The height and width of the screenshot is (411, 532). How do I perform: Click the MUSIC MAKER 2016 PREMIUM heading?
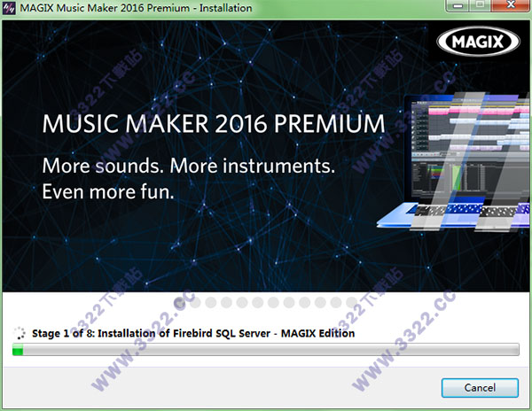tap(214, 124)
